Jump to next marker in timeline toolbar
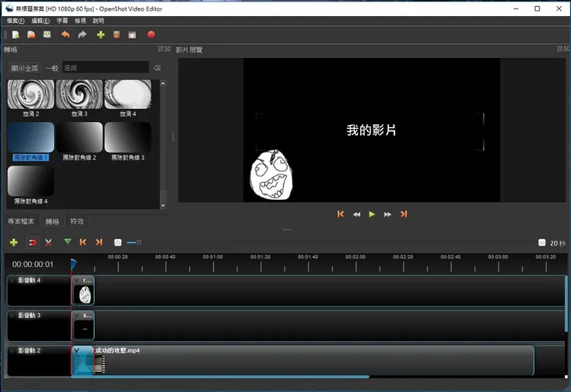 (99, 242)
